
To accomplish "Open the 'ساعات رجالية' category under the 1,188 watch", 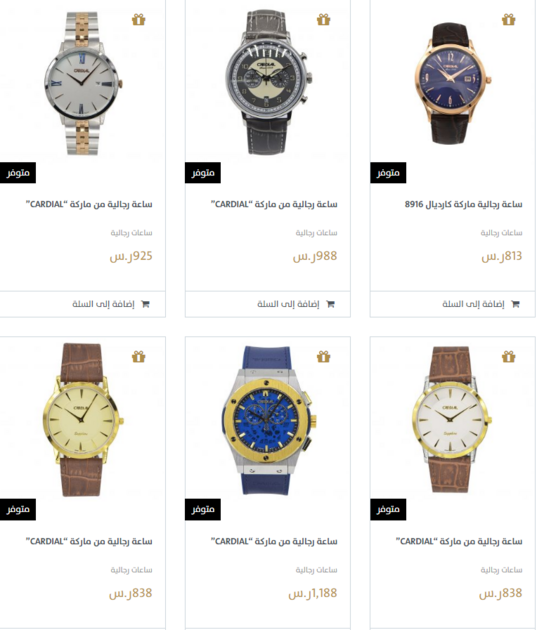I will tap(316, 570).
